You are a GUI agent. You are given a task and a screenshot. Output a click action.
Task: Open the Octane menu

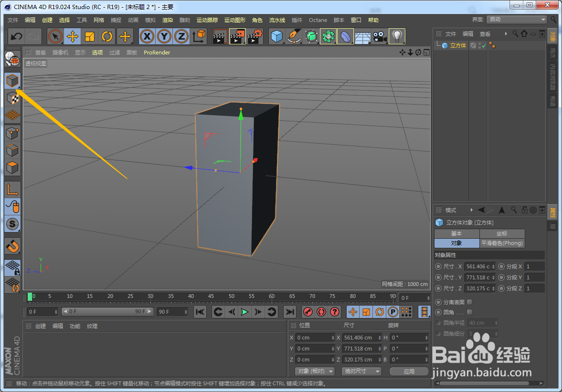tap(318, 20)
